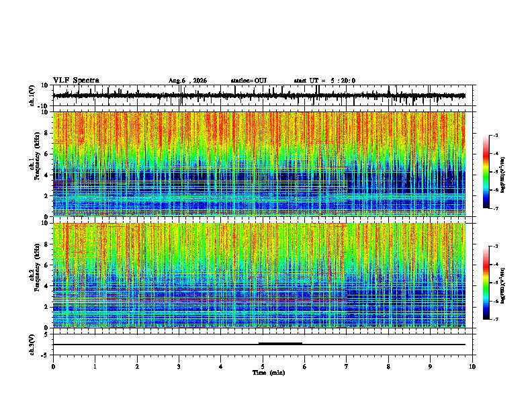Click the ch.1 "Frequency (kHz)" axis label
The height and width of the screenshot is (411, 532).
[x=37, y=156]
